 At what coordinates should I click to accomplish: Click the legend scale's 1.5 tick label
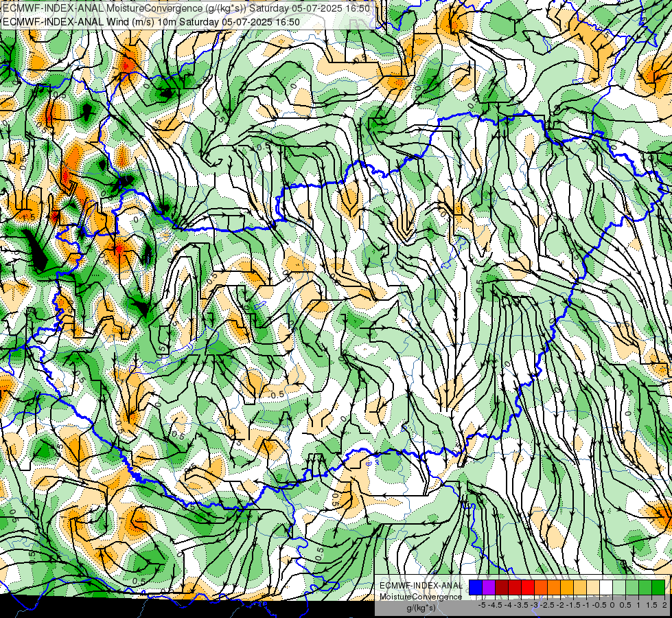[651, 605]
